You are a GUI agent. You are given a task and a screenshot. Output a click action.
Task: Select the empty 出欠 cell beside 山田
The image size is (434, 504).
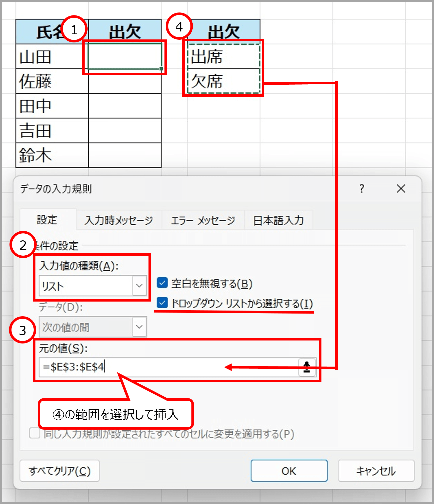(124, 57)
